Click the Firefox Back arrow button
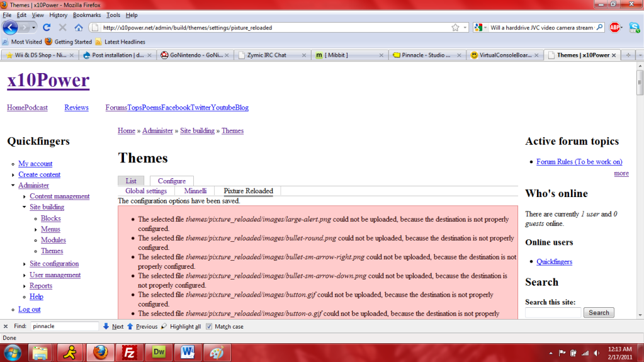Image resolution: width=644 pixels, height=362 pixels. pyautogui.click(x=10, y=28)
